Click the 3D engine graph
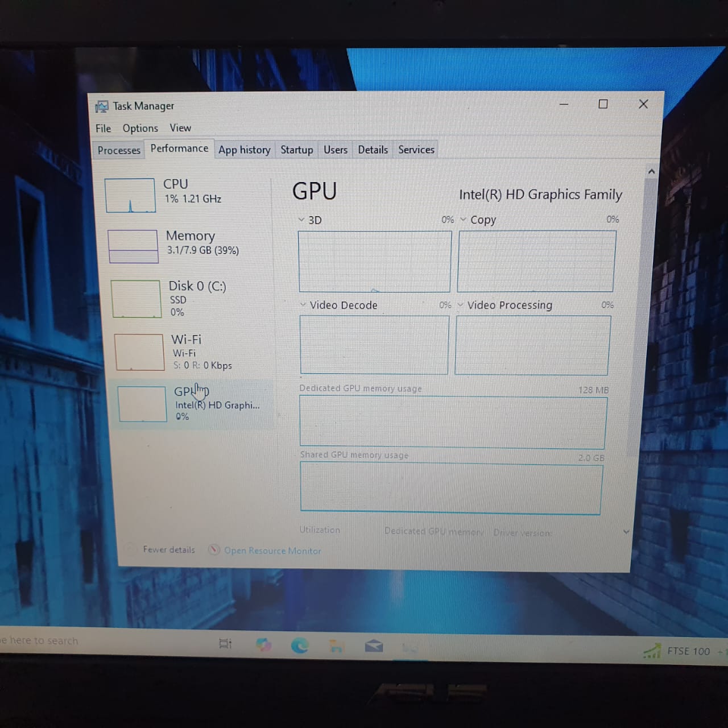The image size is (728, 728). (374, 262)
